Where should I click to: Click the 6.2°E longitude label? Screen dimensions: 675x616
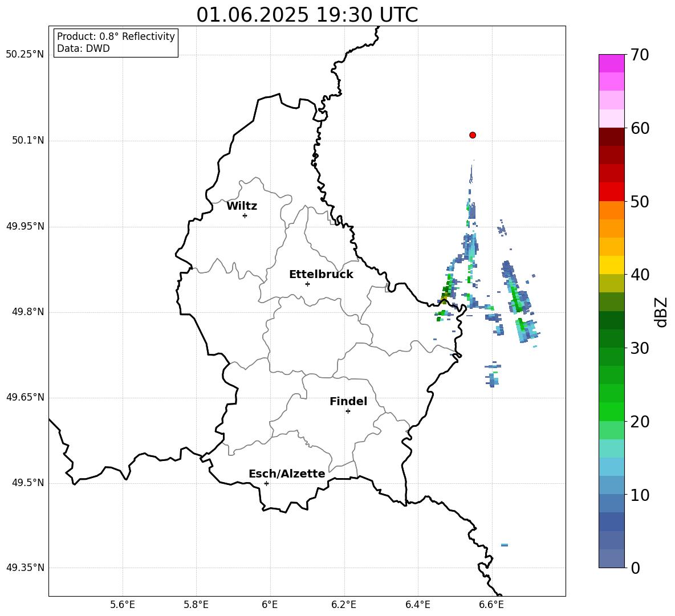344,605
